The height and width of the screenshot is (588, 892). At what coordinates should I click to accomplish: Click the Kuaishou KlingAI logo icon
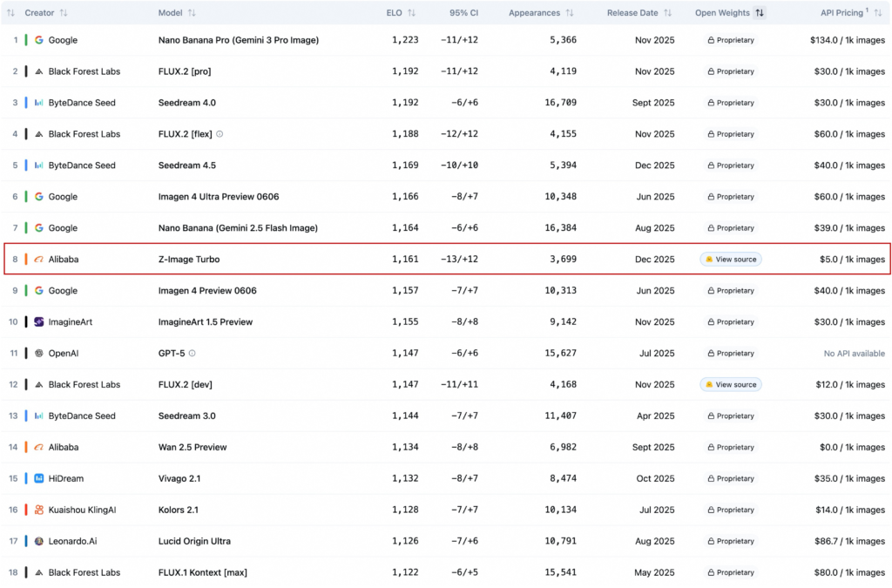point(39,510)
